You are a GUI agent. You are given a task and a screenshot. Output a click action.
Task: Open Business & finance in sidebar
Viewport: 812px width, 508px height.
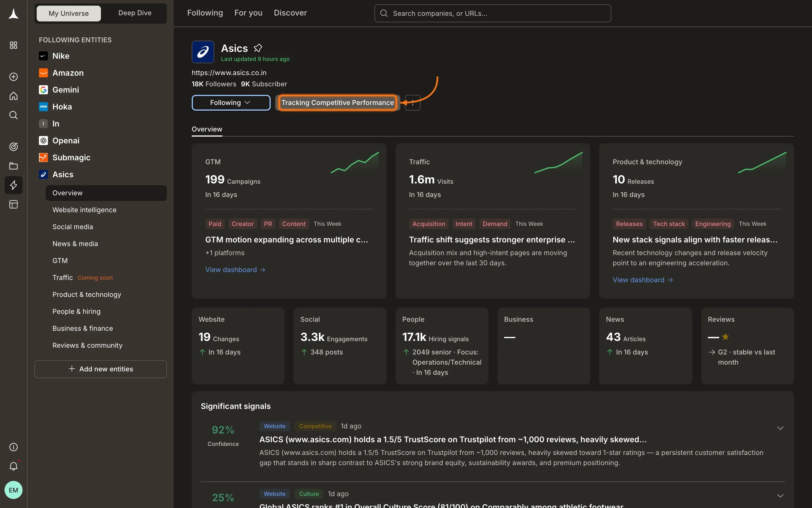83,329
